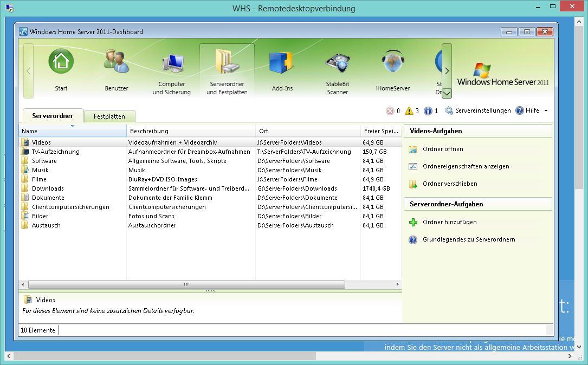The height and width of the screenshot is (365, 588).
Task: Click the 150,7 GB free space cell
Action: [x=374, y=152]
